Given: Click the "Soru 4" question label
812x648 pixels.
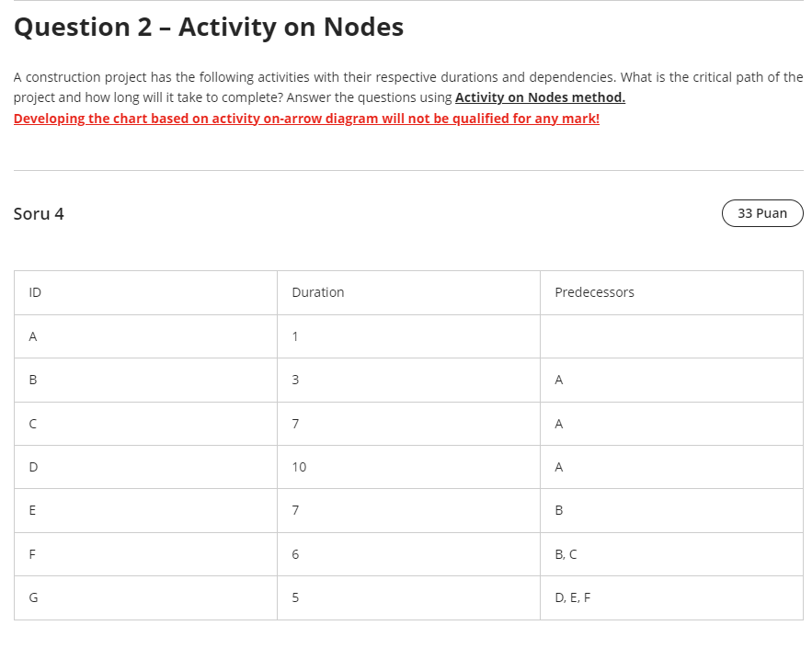Looking at the screenshot, I should pos(39,214).
